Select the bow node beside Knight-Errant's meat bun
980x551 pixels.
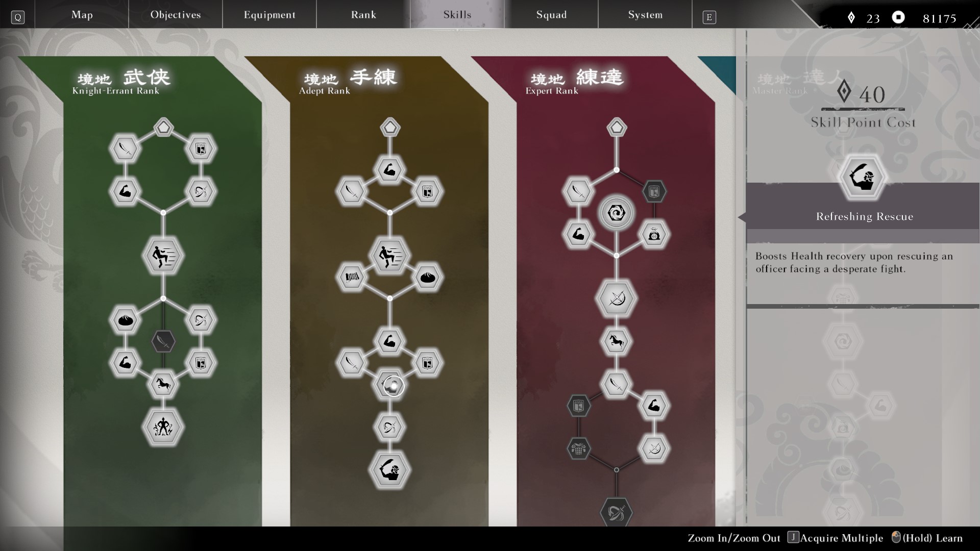(x=201, y=320)
